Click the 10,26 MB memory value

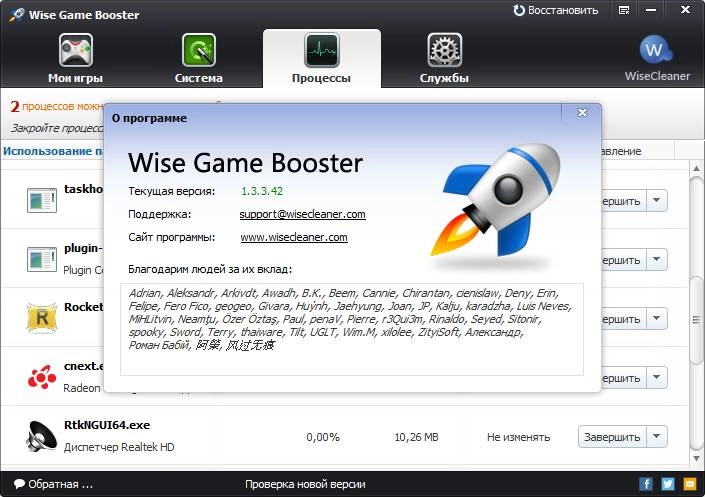[x=416, y=437]
